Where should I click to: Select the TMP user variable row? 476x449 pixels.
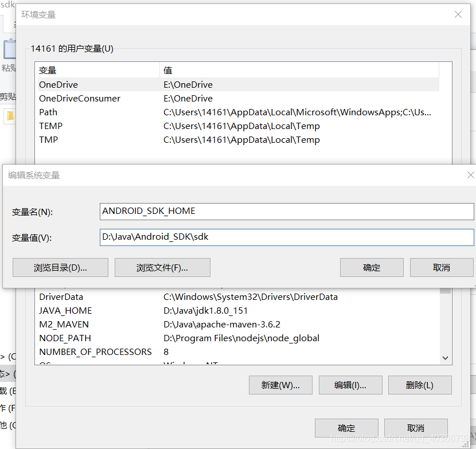pyautogui.click(x=239, y=140)
